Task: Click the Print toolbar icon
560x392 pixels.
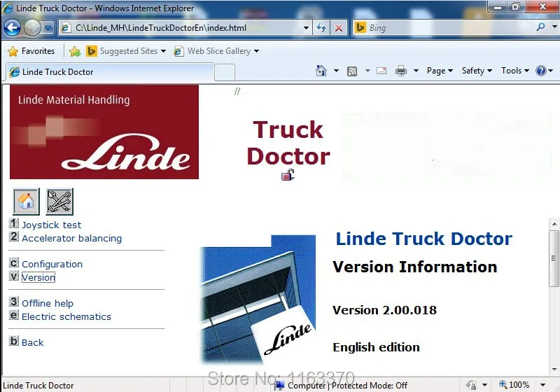Action: (x=401, y=71)
